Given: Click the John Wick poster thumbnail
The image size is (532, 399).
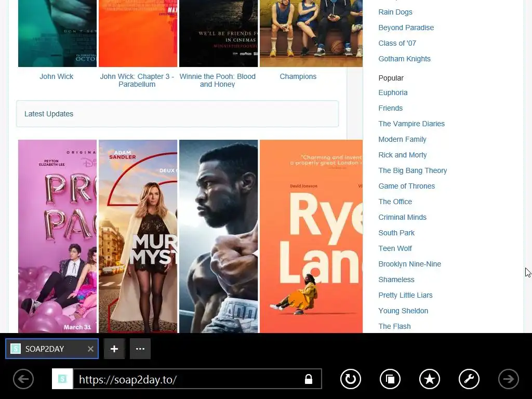Looking at the screenshot, I should [x=57, y=33].
